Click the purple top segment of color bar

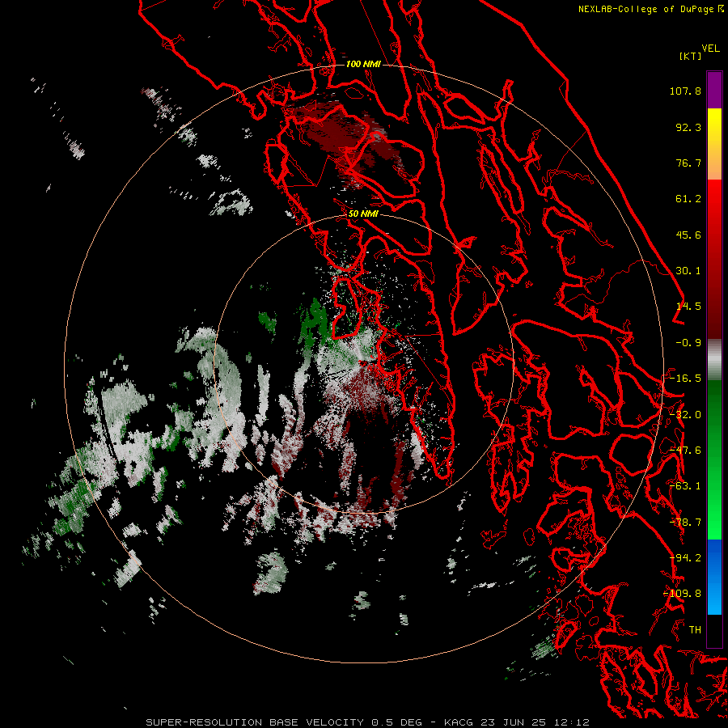(714, 90)
